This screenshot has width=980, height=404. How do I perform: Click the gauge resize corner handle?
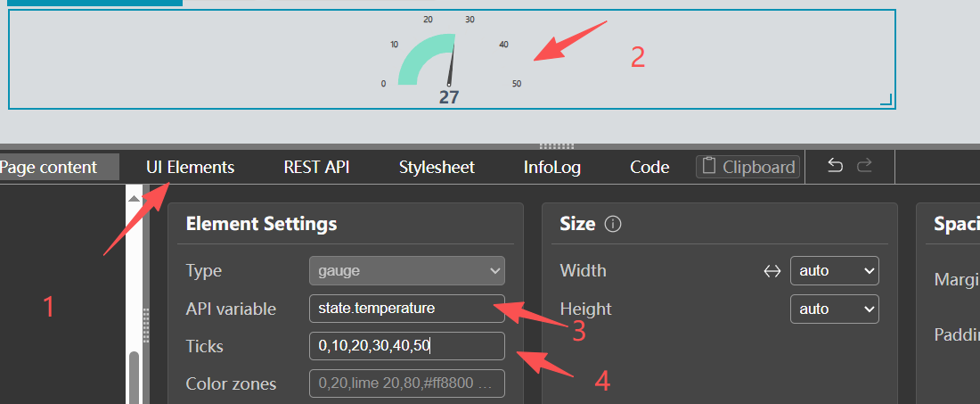[886, 99]
